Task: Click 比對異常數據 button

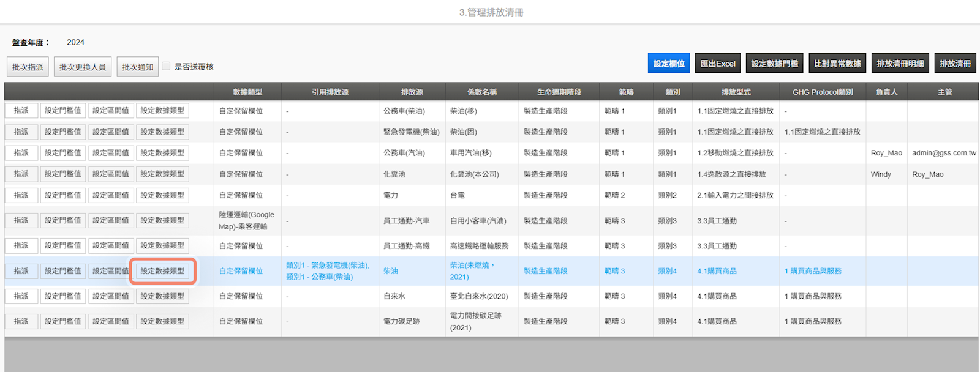Action: click(x=837, y=64)
